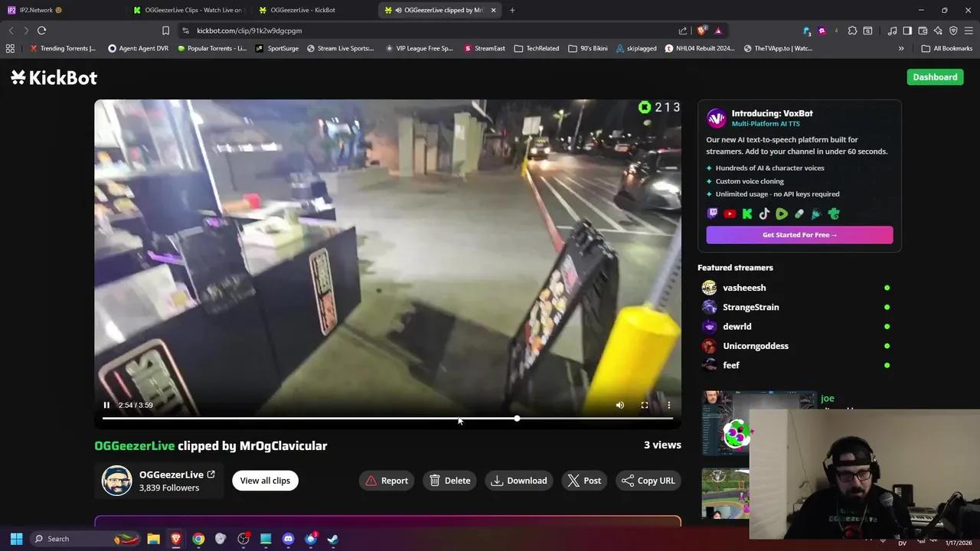The width and height of the screenshot is (980, 551).
Task: Open Leo AI sparkle icon
Action: (x=938, y=31)
